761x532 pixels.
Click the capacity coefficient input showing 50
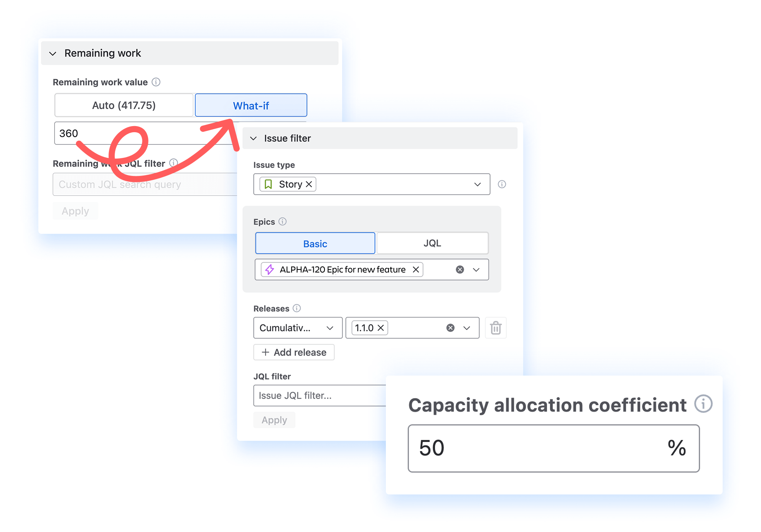pyautogui.click(x=537, y=448)
